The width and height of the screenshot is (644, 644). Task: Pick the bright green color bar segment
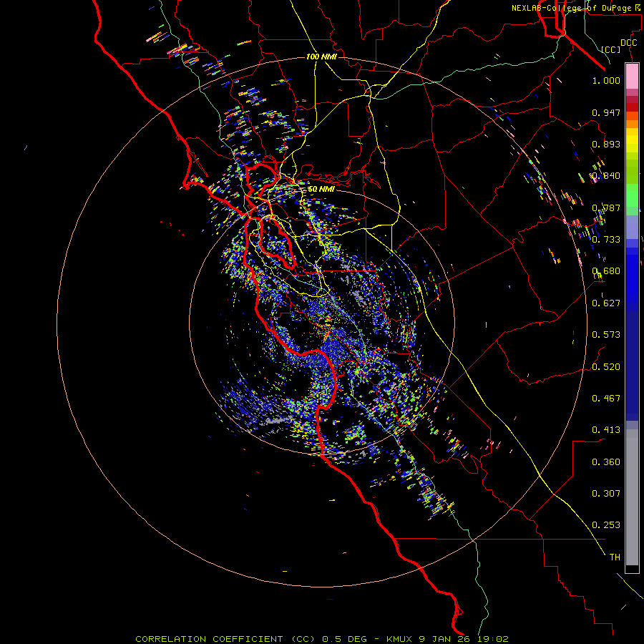coord(632,195)
